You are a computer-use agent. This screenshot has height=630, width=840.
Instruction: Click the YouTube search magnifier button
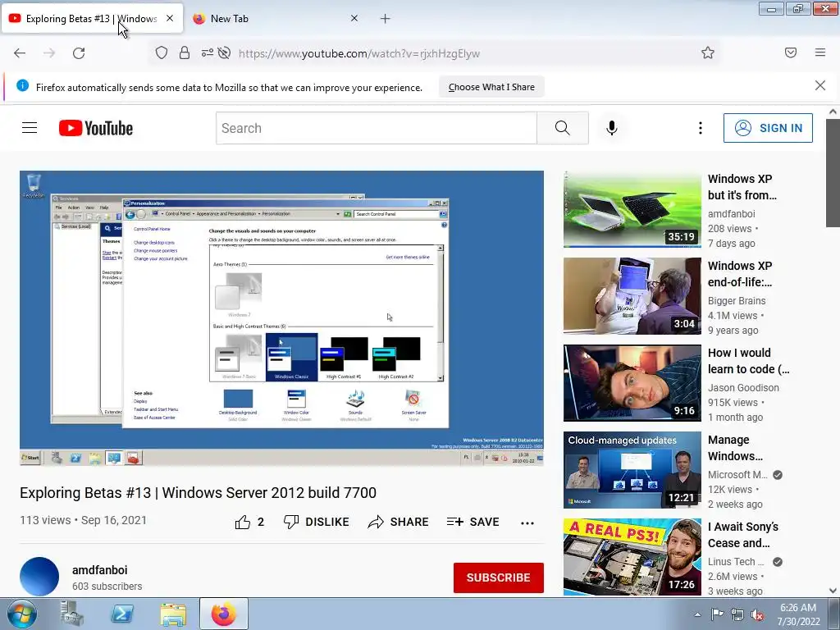coord(563,128)
